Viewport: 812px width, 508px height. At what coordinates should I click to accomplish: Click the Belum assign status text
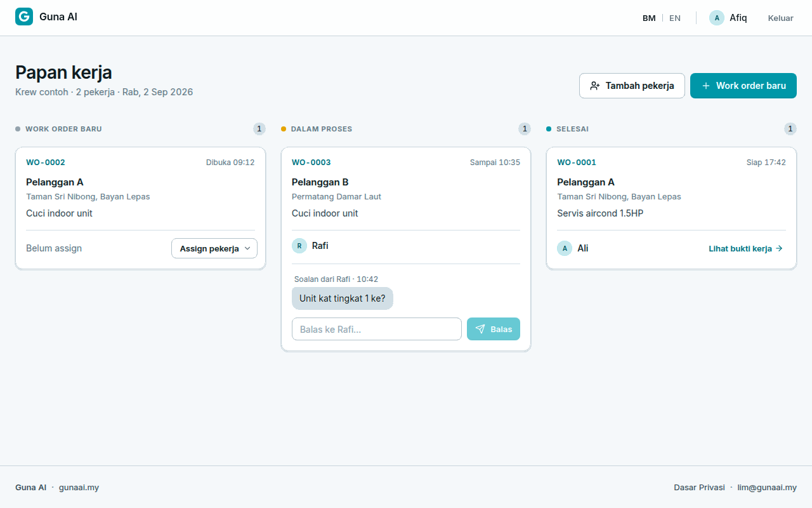[54, 248]
